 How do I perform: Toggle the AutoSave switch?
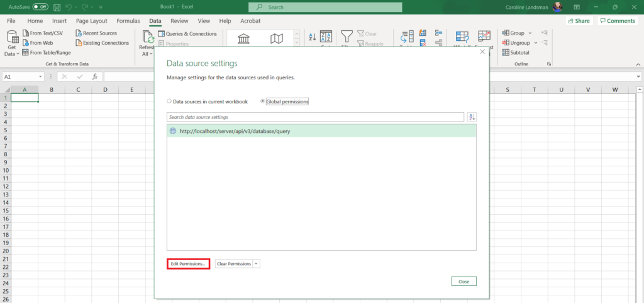click(x=40, y=7)
